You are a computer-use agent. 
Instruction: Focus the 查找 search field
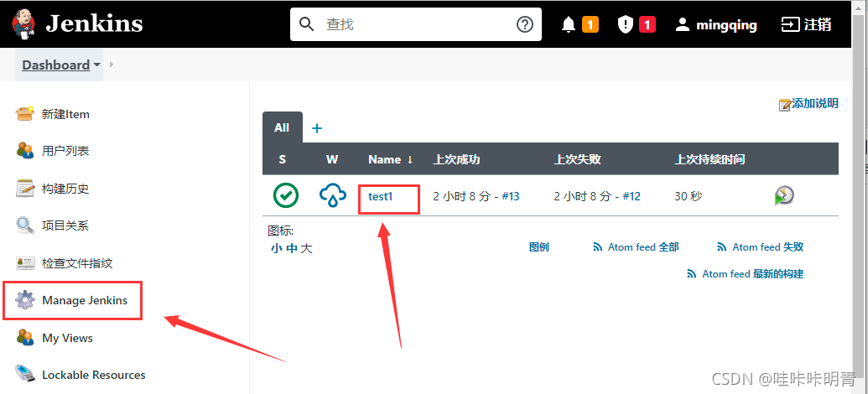[416, 24]
